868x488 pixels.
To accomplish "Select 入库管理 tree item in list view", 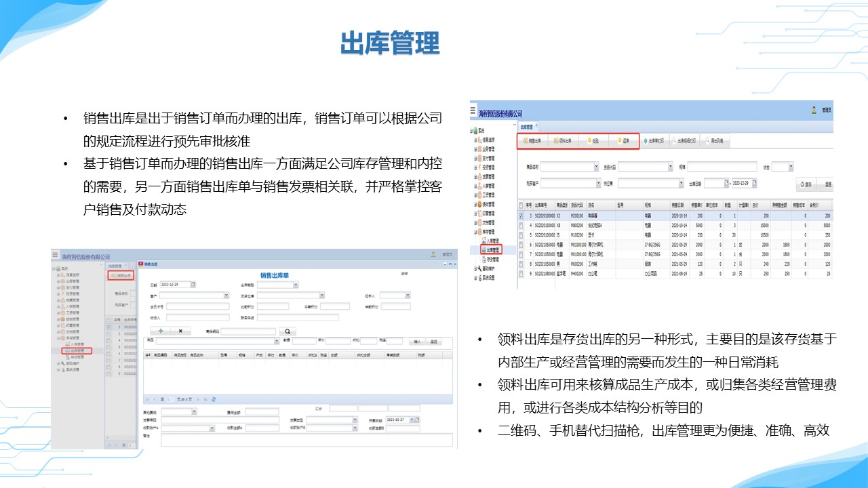I will coord(491,241).
